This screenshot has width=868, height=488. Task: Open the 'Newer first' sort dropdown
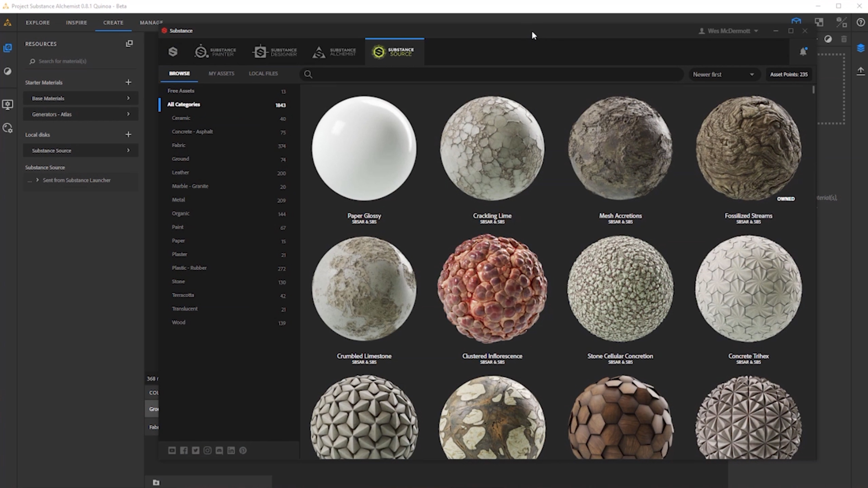723,75
